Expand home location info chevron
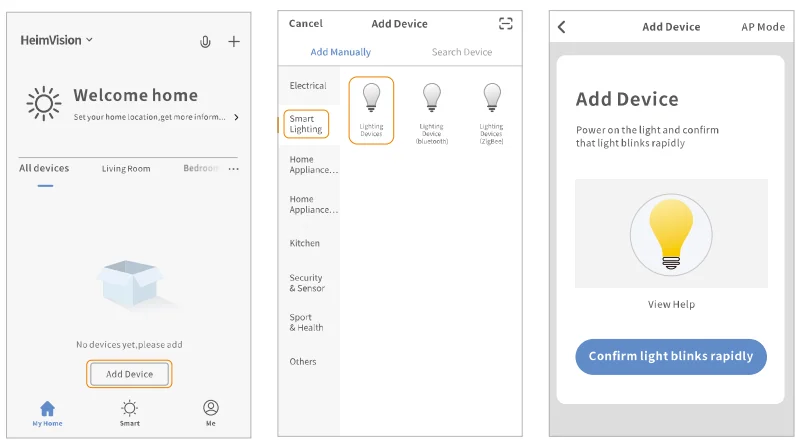The width and height of the screenshot is (807, 445). pyautogui.click(x=236, y=117)
